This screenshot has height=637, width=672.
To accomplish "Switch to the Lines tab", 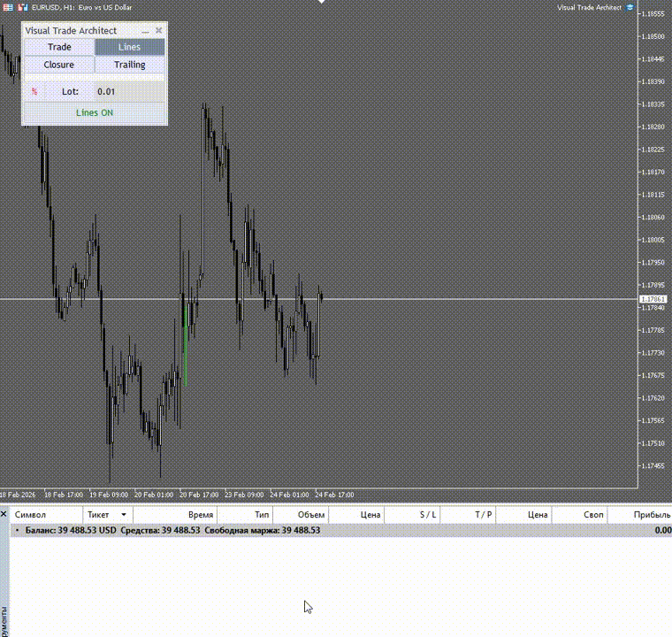I will pyautogui.click(x=129, y=47).
